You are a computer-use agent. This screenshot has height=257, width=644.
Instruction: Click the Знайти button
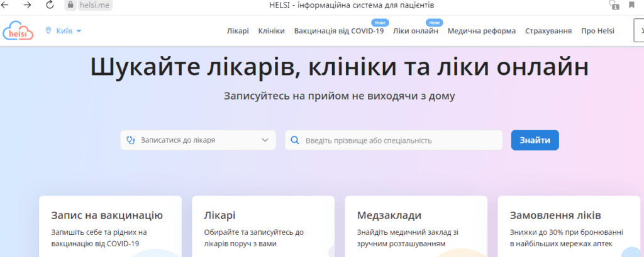(x=535, y=140)
